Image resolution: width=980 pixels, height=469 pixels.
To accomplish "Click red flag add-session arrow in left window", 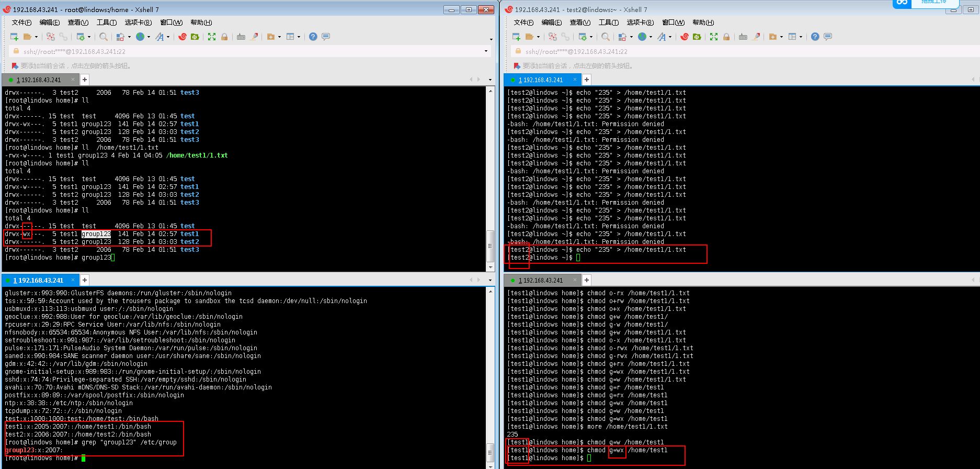I will [15, 66].
